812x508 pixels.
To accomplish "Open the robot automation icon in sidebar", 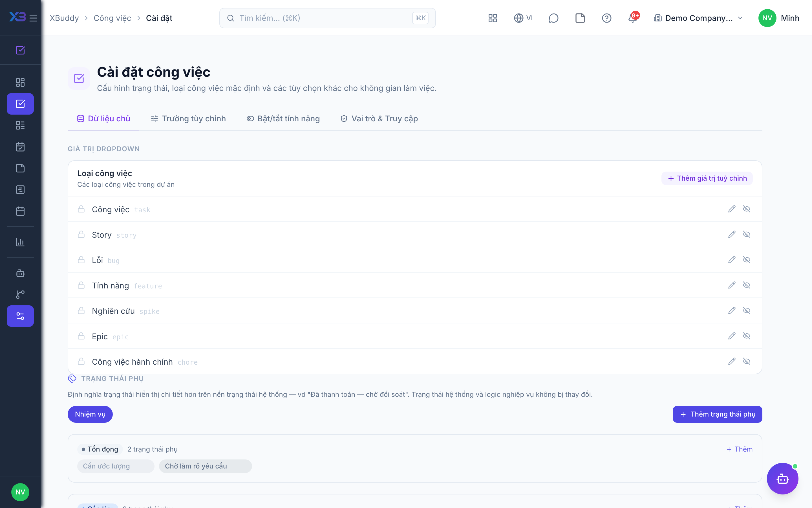I will [x=20, y=273].
